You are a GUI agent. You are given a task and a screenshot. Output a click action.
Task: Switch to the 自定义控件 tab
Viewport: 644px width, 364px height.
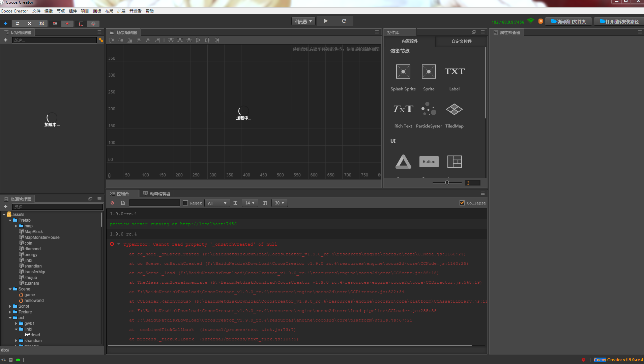(461, 41)
